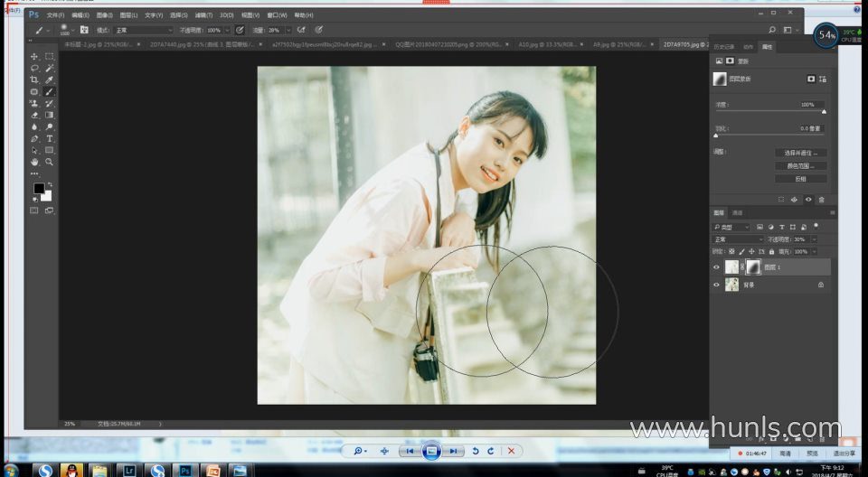Viewport: 868px width, 477px height.
Task: Select the Eyedropper tool
Action: point(49,79)
